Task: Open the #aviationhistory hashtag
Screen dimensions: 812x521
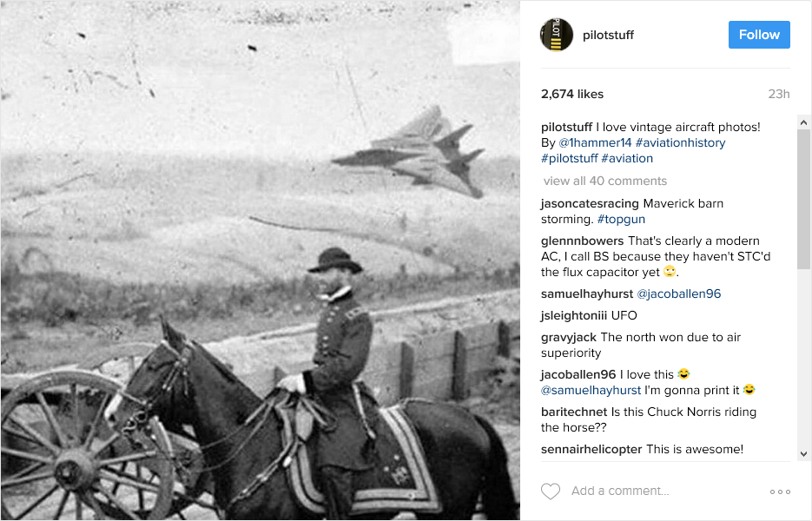Action: [681, 142]
